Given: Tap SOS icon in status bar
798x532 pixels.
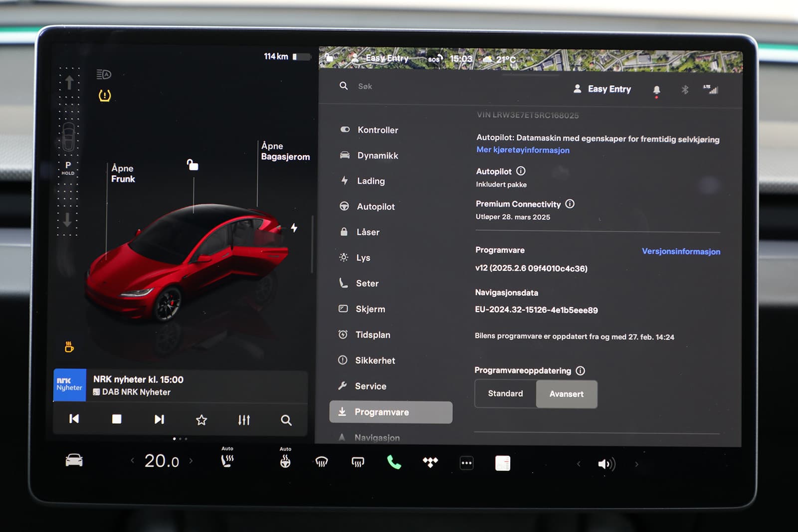Looking at the screenshot, I should click(x=435, y=58).
